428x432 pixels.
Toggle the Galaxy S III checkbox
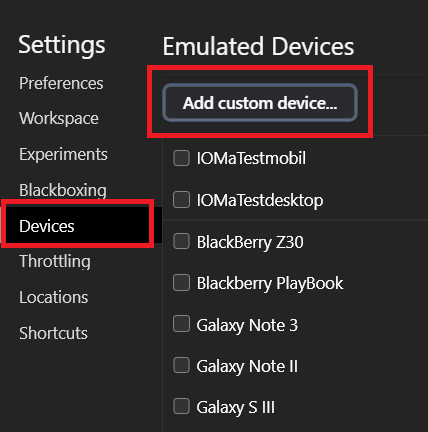181,407
